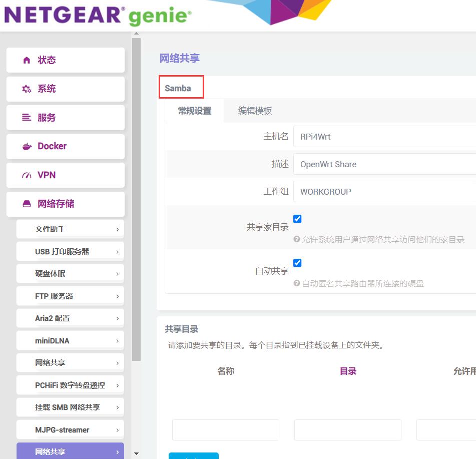The image size is (476, 459).
Task: Click the sidebar scrollbar thumb
Action: coord(136,199)
